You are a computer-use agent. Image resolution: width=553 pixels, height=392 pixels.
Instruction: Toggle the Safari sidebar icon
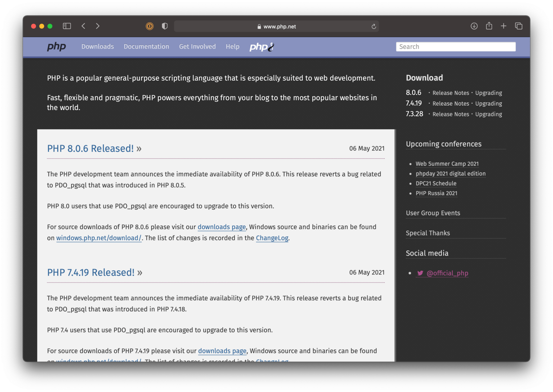coord(67,26)
